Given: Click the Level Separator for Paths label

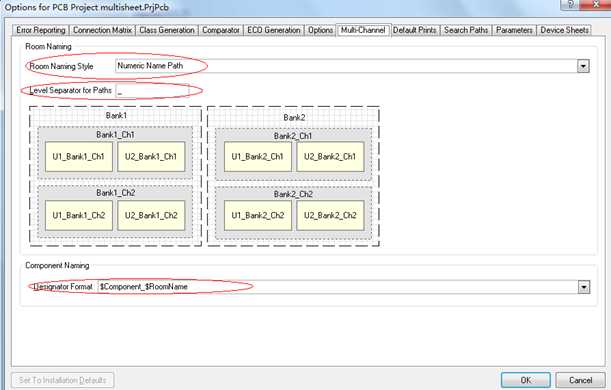Looking at the screenshot, I should pyautogui.click(x=71, y=90).
